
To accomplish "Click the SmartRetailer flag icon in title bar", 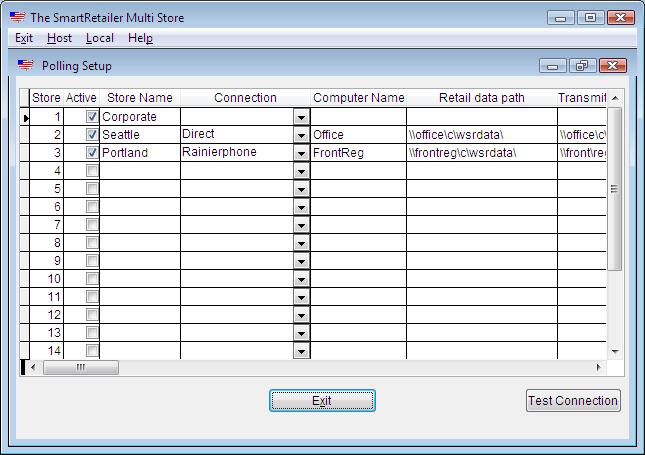I will click(x=17, y=17).
